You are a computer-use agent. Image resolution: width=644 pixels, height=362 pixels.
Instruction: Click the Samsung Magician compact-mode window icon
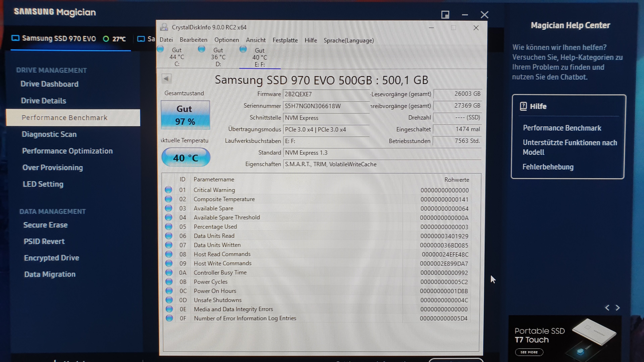click(x=445, y=15)
